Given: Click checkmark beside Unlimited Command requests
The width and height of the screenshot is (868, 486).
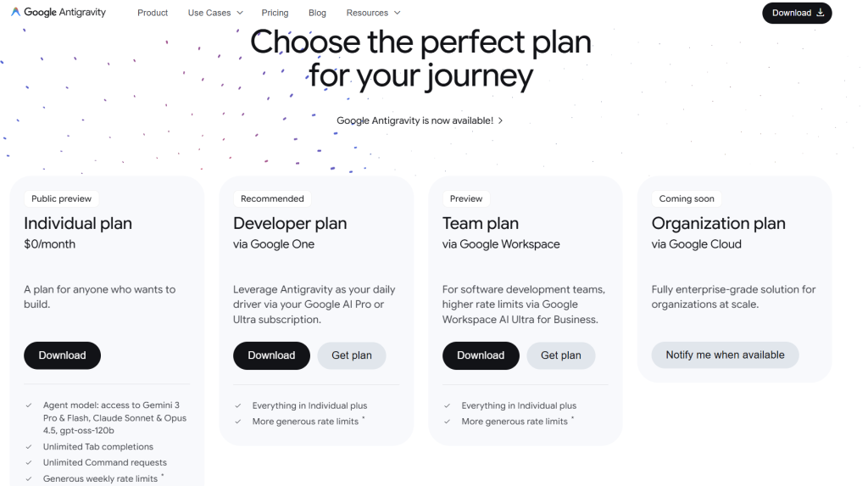Looking at the screenshot, I should pos(30,463).
